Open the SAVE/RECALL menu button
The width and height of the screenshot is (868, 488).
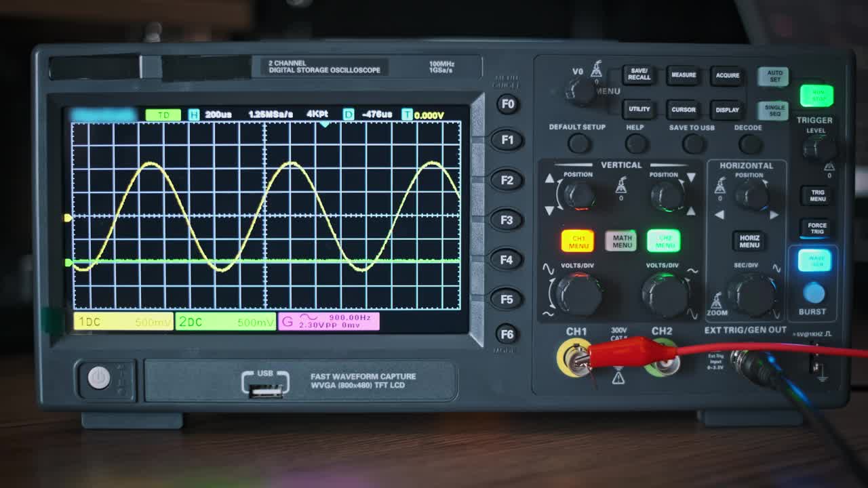point(639,75)
